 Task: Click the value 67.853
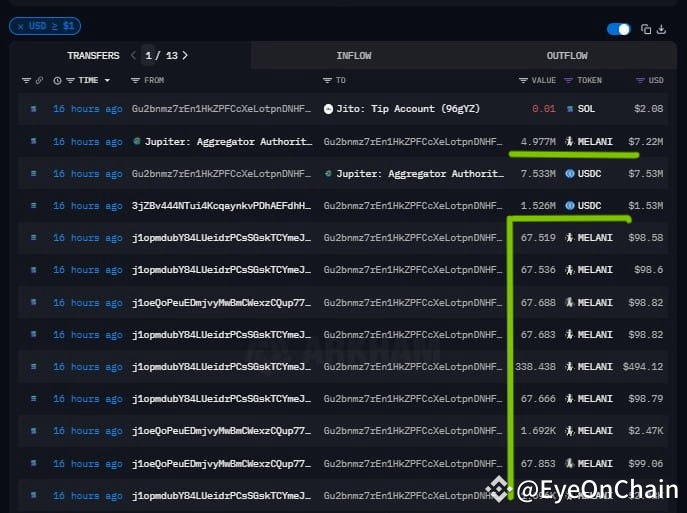point(538,463)
